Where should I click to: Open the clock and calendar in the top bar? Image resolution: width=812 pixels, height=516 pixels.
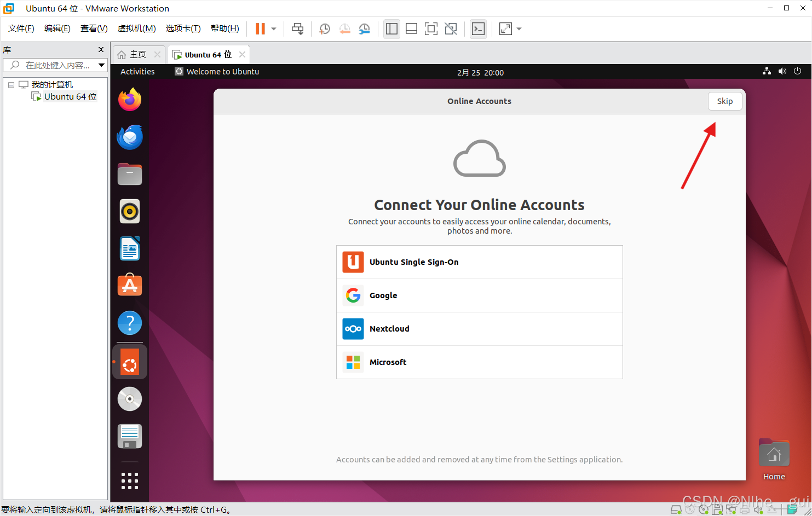(x=480, y=72)
